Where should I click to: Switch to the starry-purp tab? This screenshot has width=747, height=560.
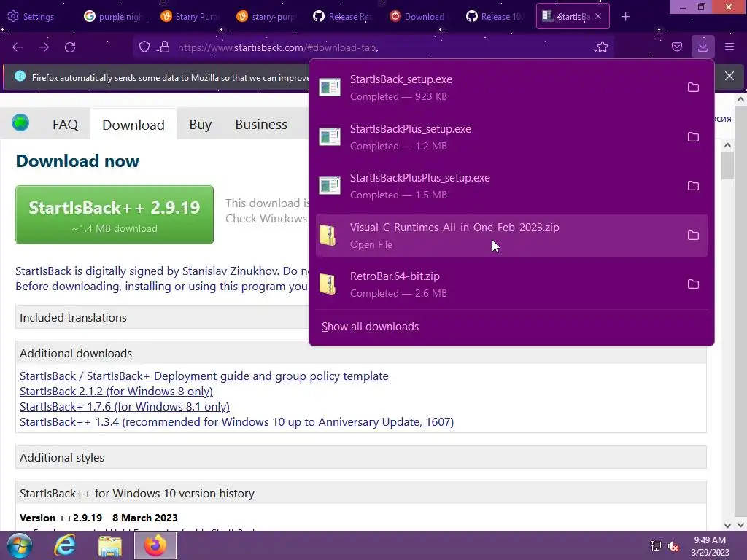[266, 17]
